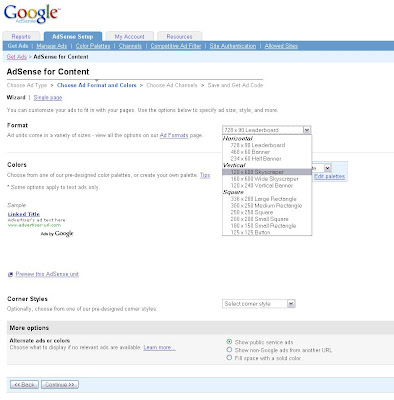Click the Edit palettes link
Image resolution: width=394 pixels, height=400 pixels.
coord(329,176)
